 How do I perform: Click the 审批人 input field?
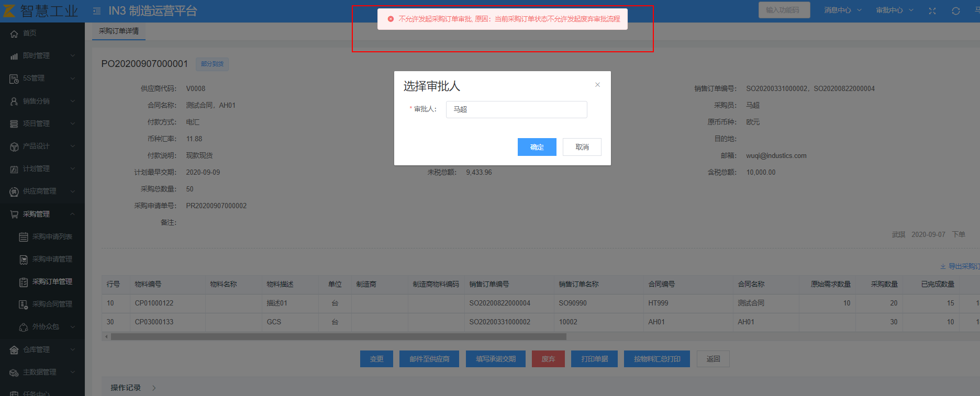click(x=516, y=110)
